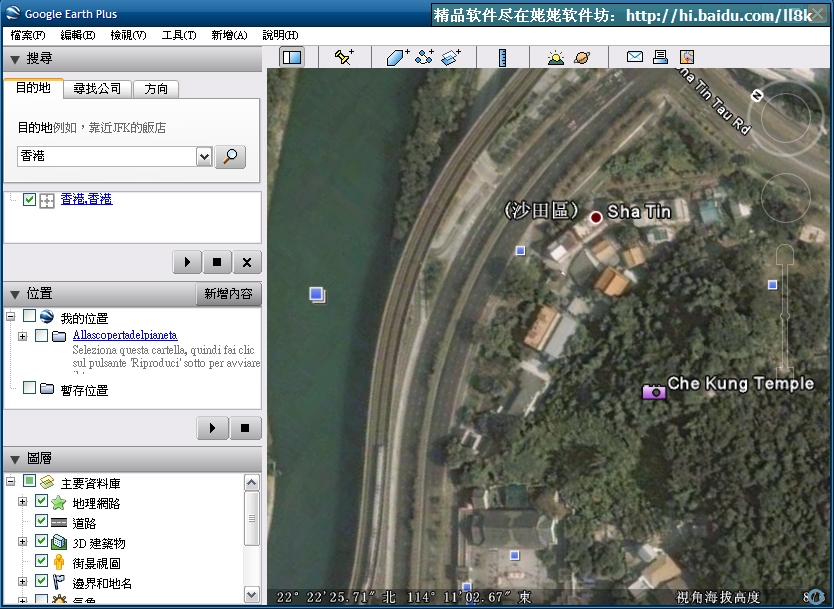Switch to Sky mode planet icon

tap(582, 57)
